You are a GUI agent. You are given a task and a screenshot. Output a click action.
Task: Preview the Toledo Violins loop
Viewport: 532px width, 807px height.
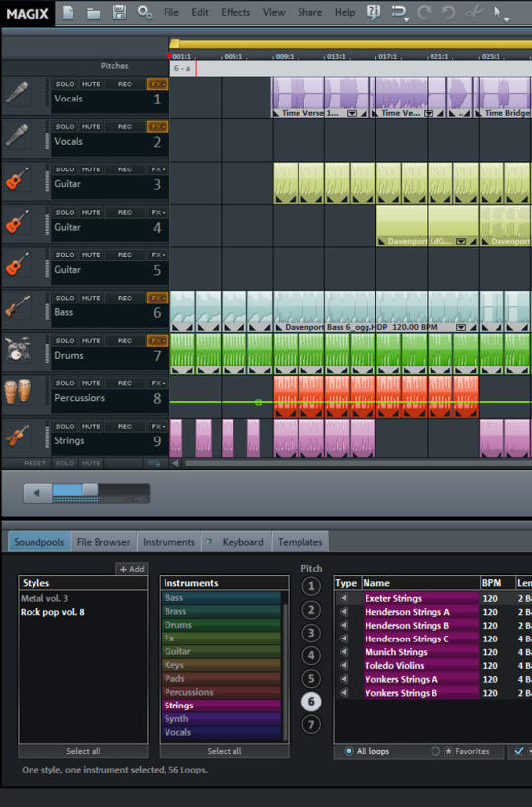(x=344, y=665)
